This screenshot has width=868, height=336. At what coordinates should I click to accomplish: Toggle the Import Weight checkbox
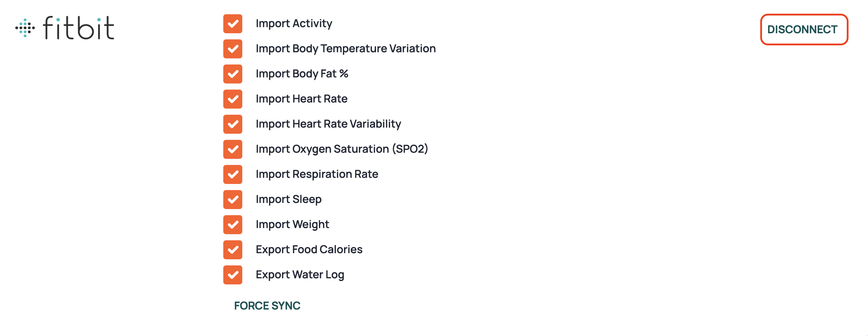[x=233, y=225]
